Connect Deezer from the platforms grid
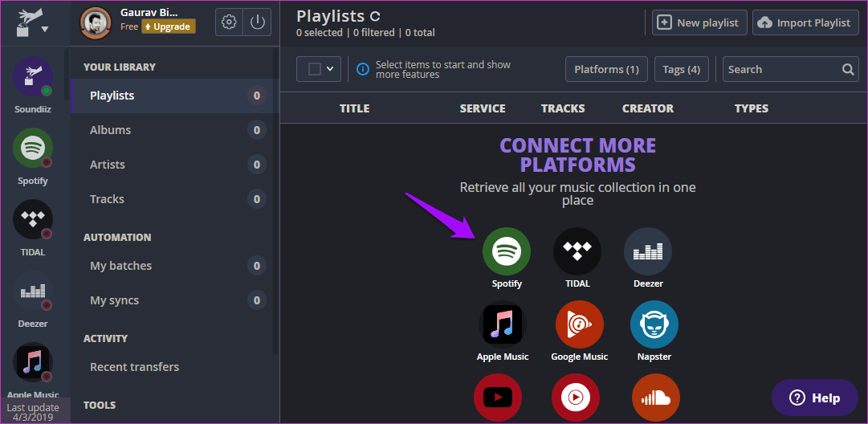The width and height of the screenshot is (868, 424). point(648,251)
